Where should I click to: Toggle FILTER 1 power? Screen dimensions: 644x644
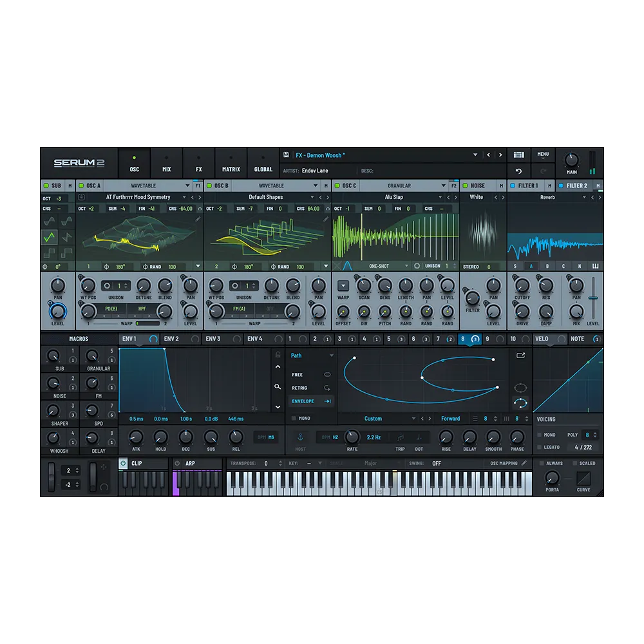pos(513,185)
